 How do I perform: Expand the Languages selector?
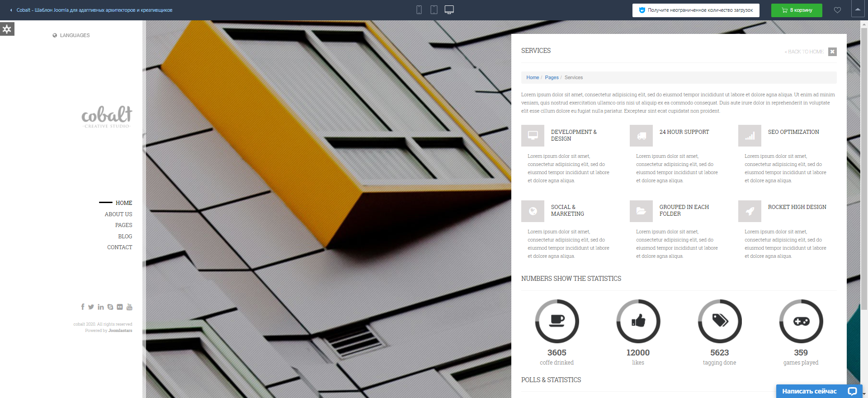tap(71, 35)
